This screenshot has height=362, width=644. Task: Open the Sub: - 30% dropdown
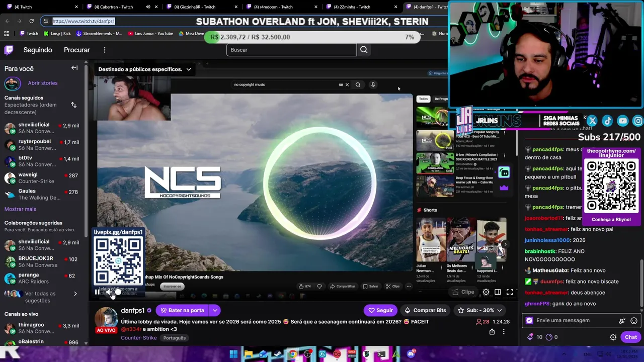coord(480,310)
